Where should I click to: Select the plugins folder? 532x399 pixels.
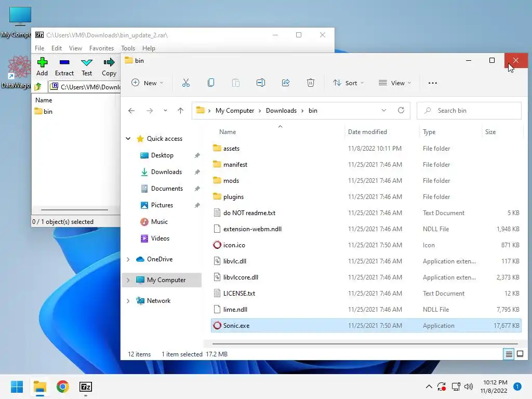point(366,197)
